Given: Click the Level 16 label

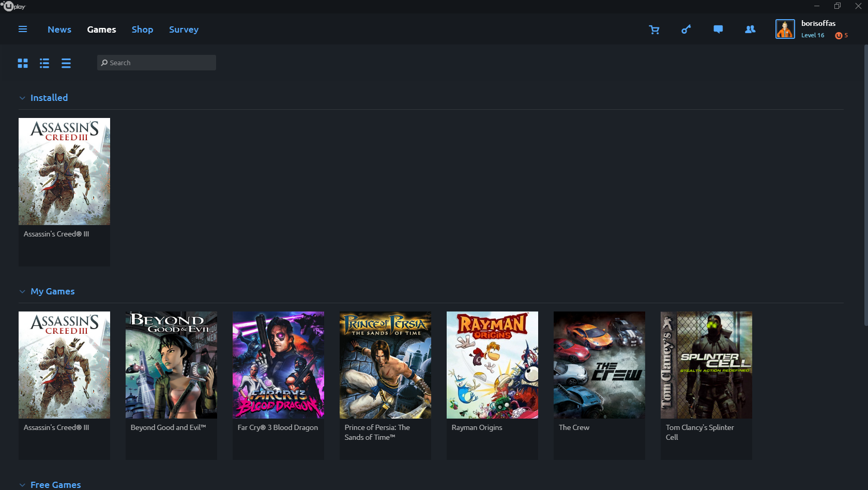Looking at the screenshot, I should pyautogui.click(x=813, y=35).
